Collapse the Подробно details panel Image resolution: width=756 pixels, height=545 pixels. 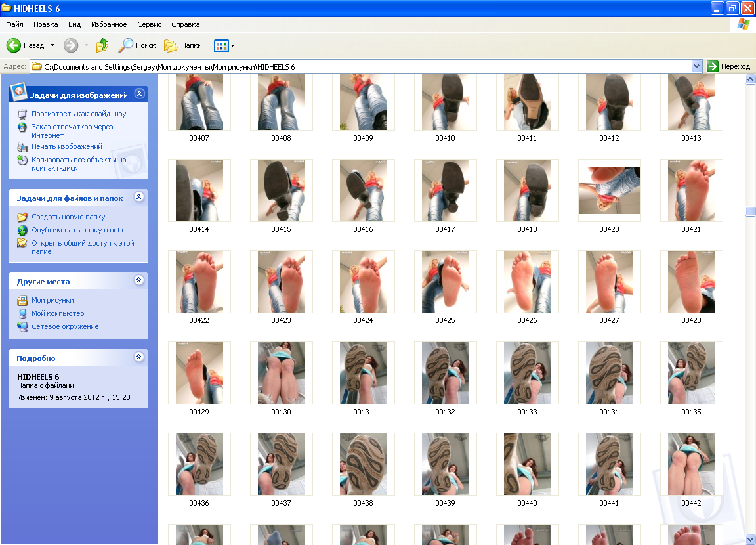click(x=139, y=357)
